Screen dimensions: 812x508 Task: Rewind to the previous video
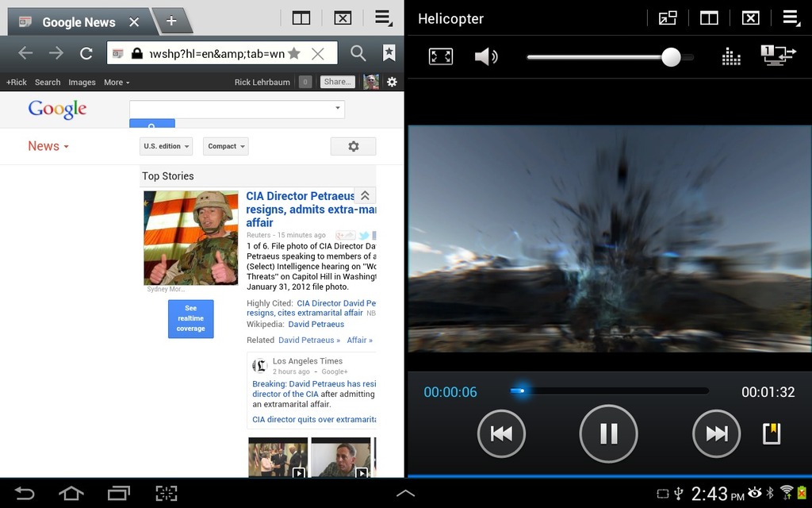pos(501,433)
